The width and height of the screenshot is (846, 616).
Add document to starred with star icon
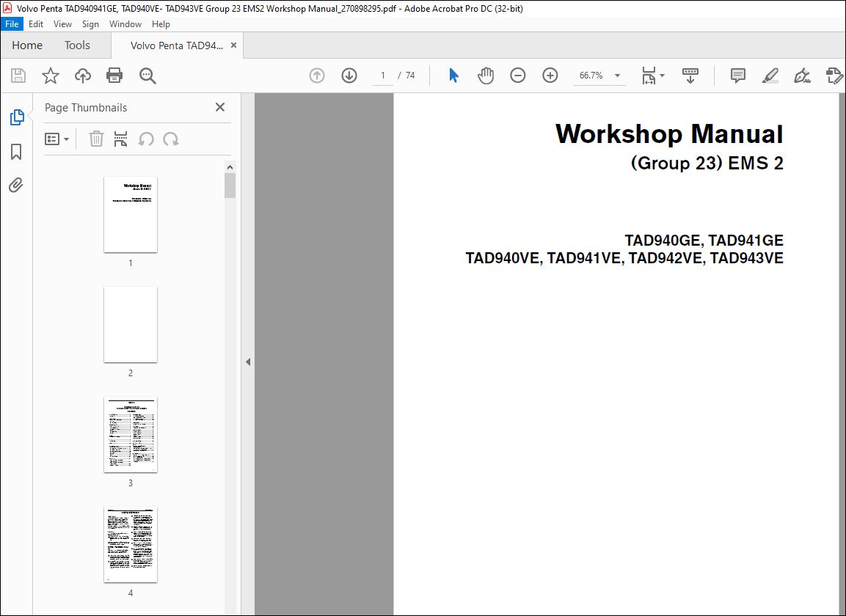pyautogui.click(x=50, y=76)
